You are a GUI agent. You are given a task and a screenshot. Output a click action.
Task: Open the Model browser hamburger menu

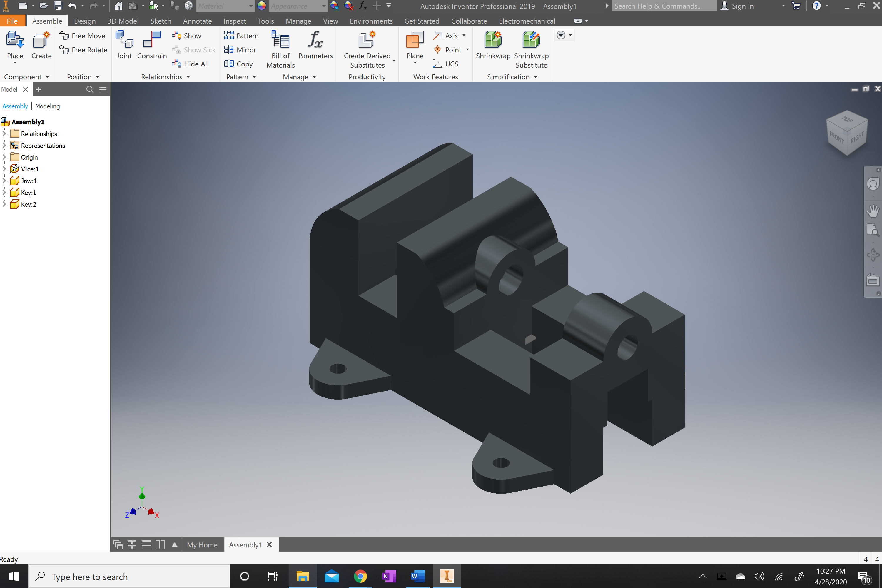103,89
